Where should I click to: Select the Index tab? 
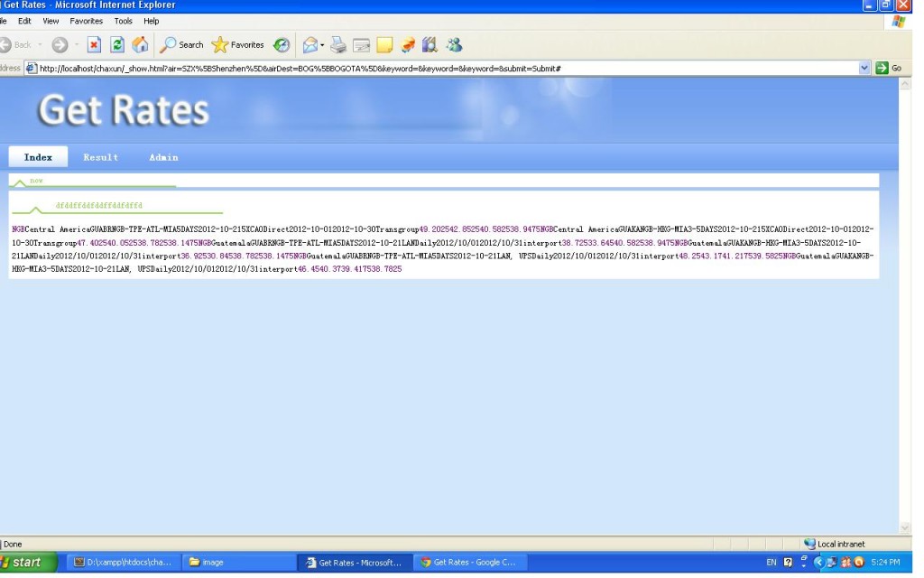[38, 157]
